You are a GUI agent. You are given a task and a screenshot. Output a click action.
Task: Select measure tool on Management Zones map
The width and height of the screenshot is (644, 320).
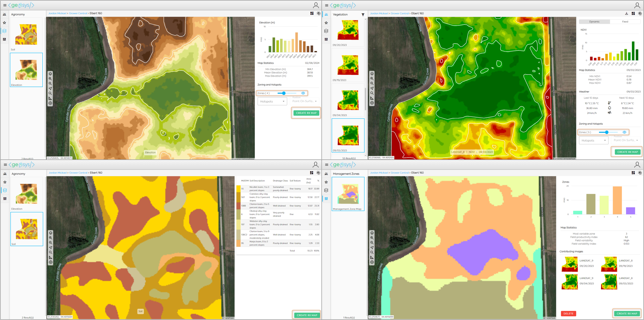pos(372,257)
